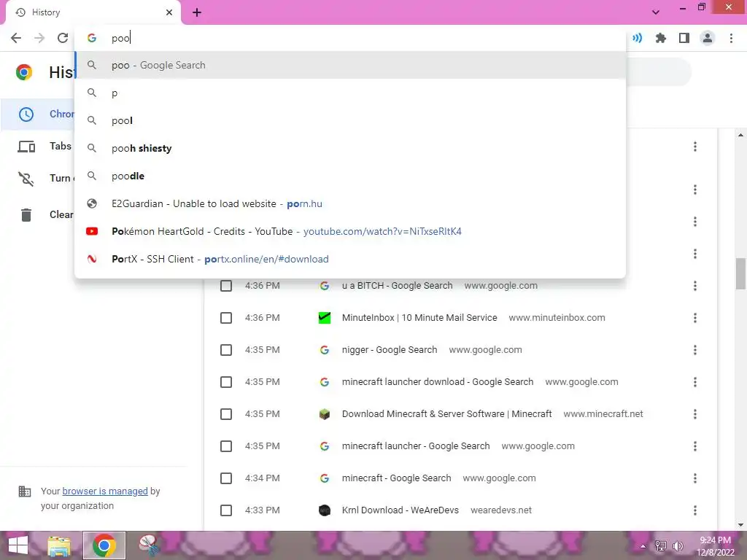Open the profile avatar icon
Image resolution: width=747 pixels, height=560 pixels.
pos(708,38)
